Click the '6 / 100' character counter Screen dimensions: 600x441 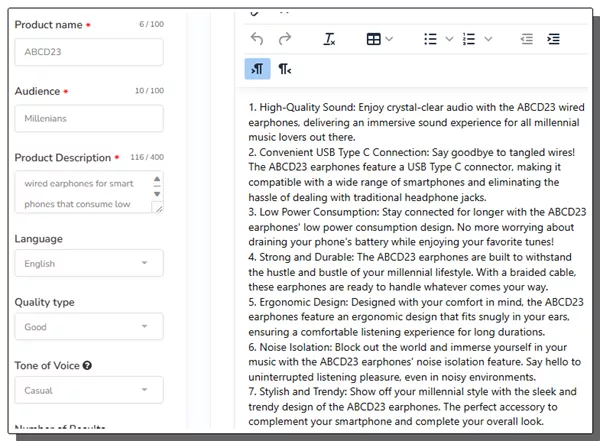pos(152,24)
